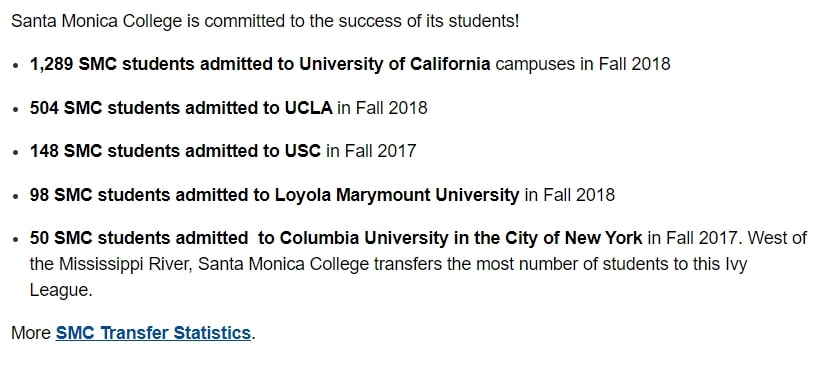The width and height of the screenshot is (837, 375).
Task: Click the bullet point beside the UCLA item
Action: click(16, 109)
